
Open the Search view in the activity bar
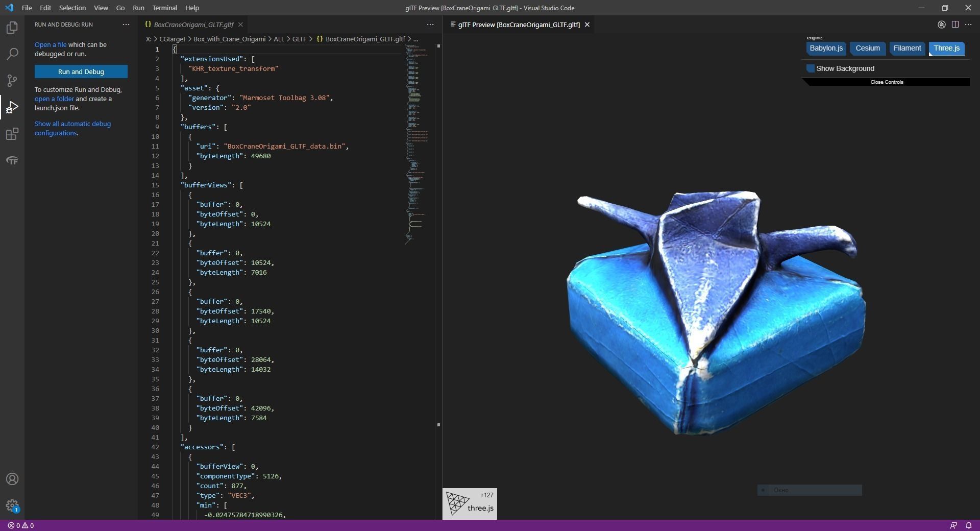[x=12, y=54]
